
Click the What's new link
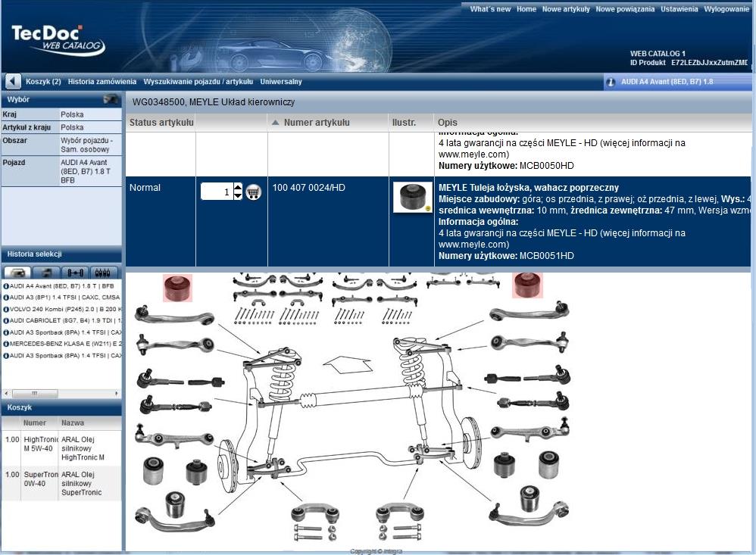[490, 9]
